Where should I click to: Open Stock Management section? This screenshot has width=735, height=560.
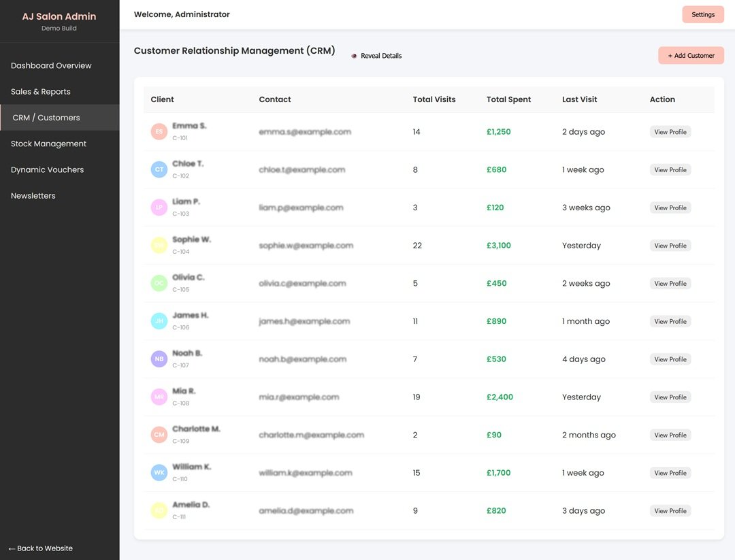point(59,144)
